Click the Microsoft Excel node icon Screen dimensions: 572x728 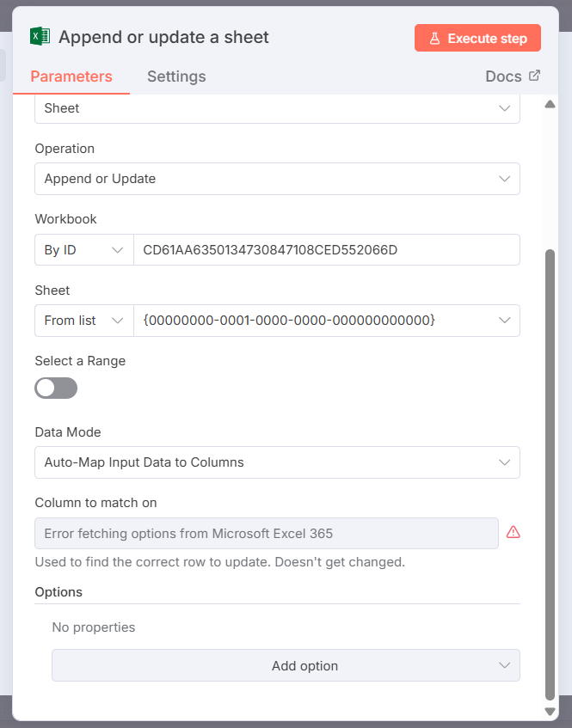[40, 37]
